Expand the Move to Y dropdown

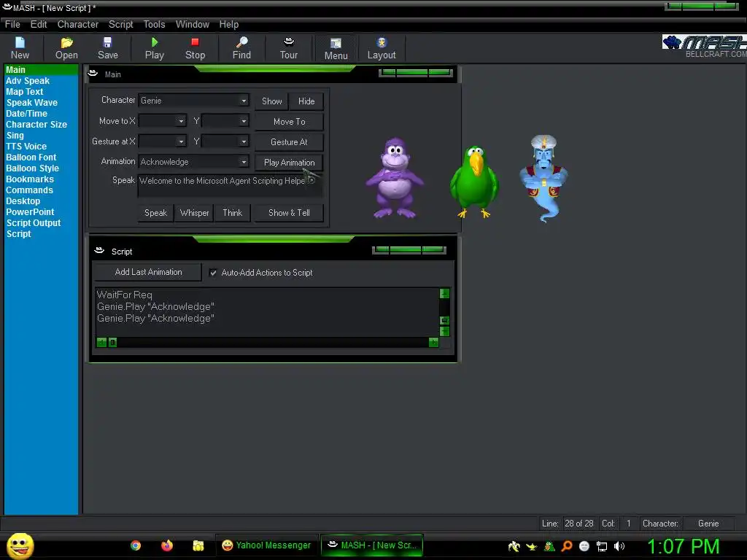click(x=244, y=121)
